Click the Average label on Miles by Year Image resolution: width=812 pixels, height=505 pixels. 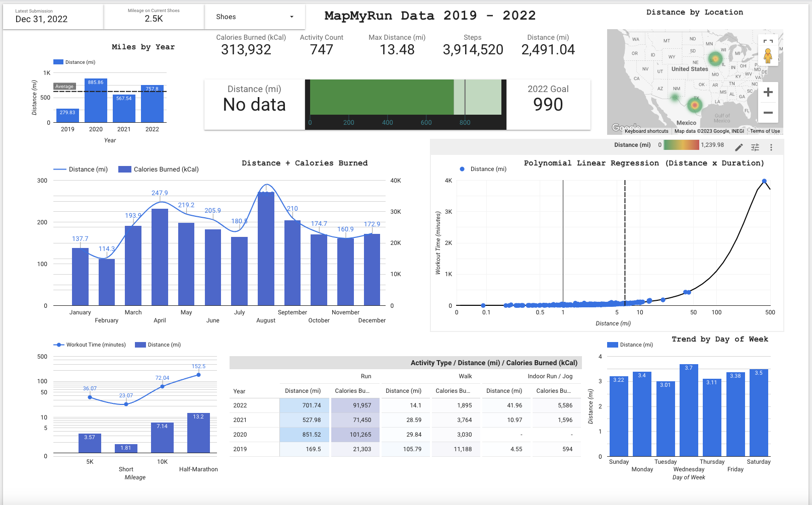tap(64, 87)
